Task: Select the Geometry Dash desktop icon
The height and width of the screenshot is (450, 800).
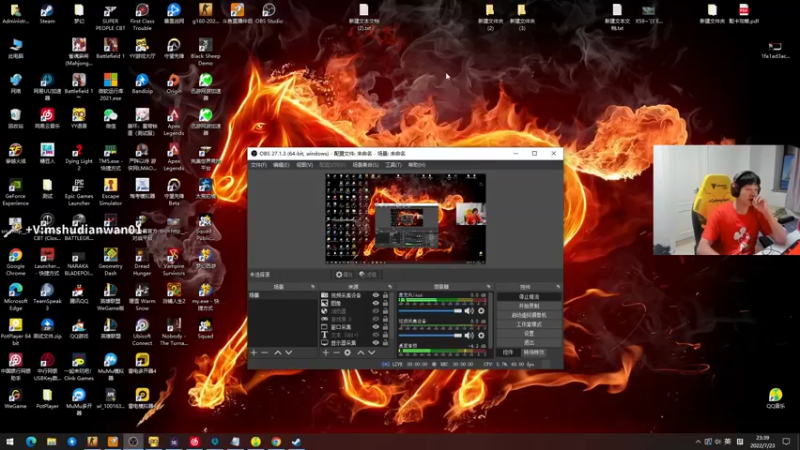Action: coord(110,262)
